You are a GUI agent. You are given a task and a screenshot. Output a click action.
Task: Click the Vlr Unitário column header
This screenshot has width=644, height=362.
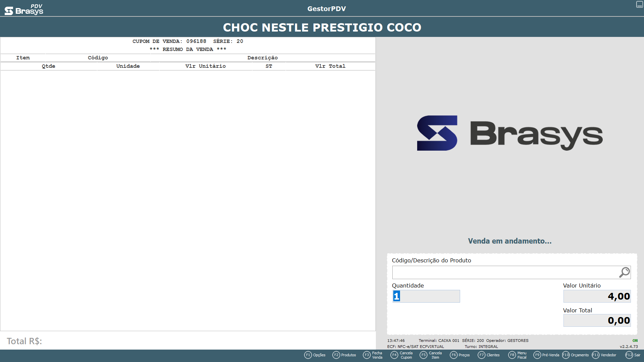pos(206,66)
